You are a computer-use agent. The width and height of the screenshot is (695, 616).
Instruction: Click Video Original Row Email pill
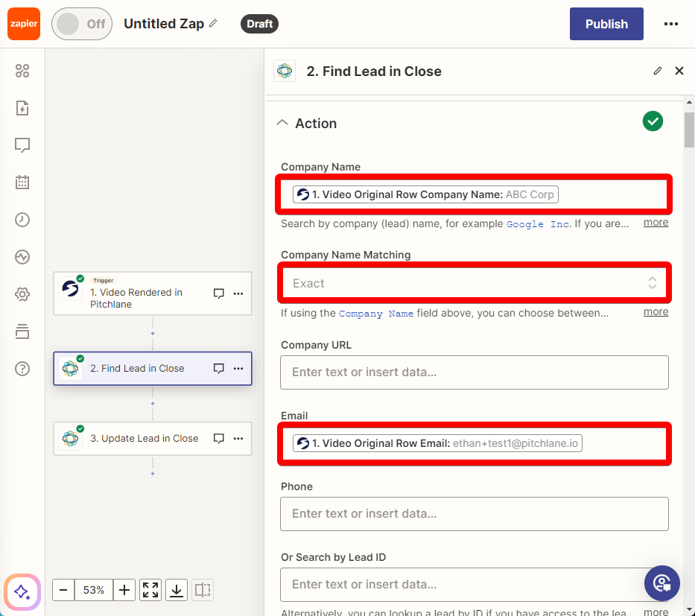coord(437,443)
